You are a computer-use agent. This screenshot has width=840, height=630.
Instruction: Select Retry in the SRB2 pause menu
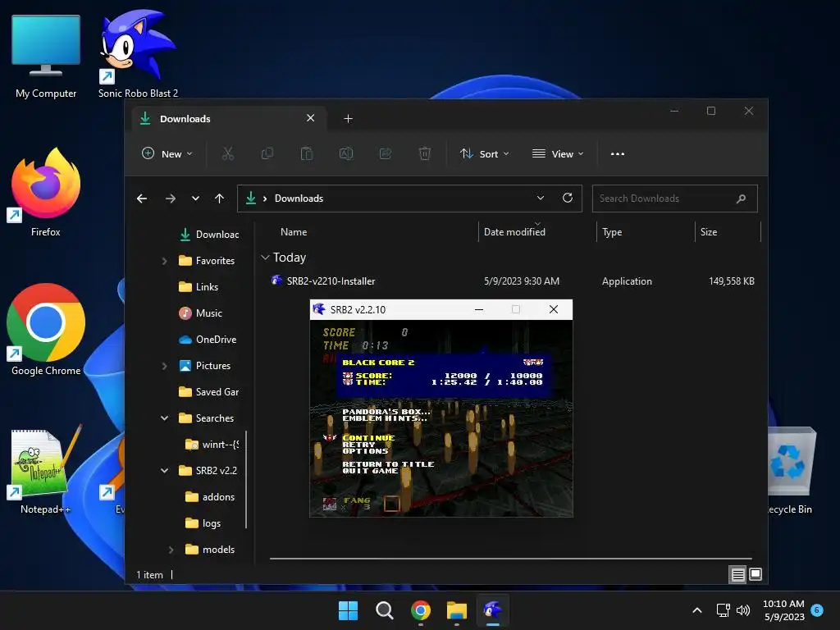(358, 445)
